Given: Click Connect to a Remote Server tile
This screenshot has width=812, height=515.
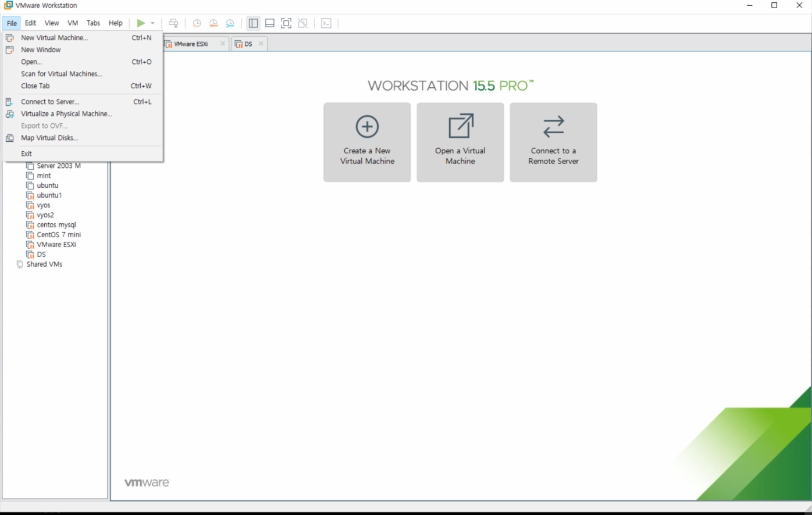Looking at the screenshot, I should coord(553,142).
